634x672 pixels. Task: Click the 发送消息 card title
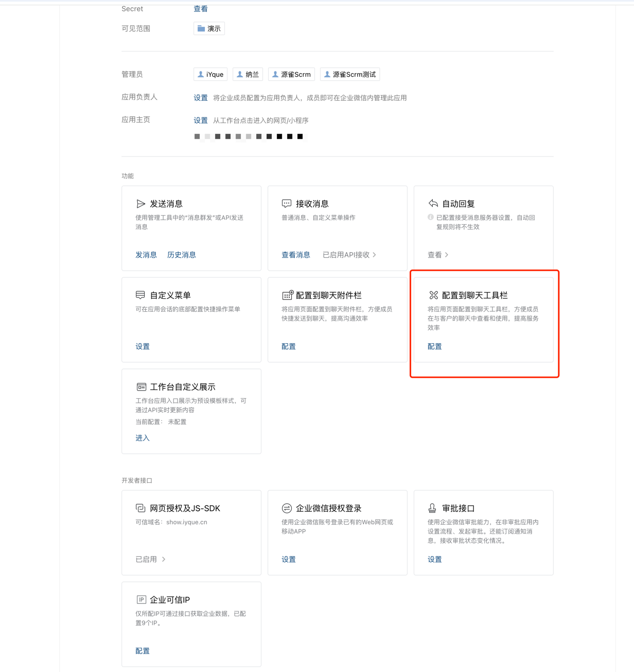point(166,204)
